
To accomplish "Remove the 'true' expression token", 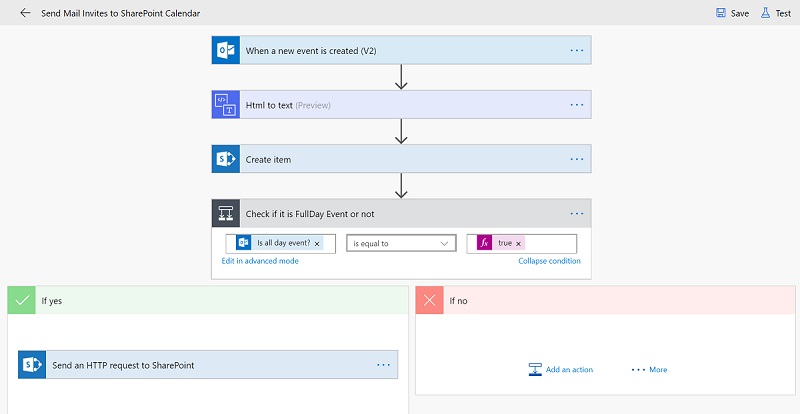I will click(518, 244).
